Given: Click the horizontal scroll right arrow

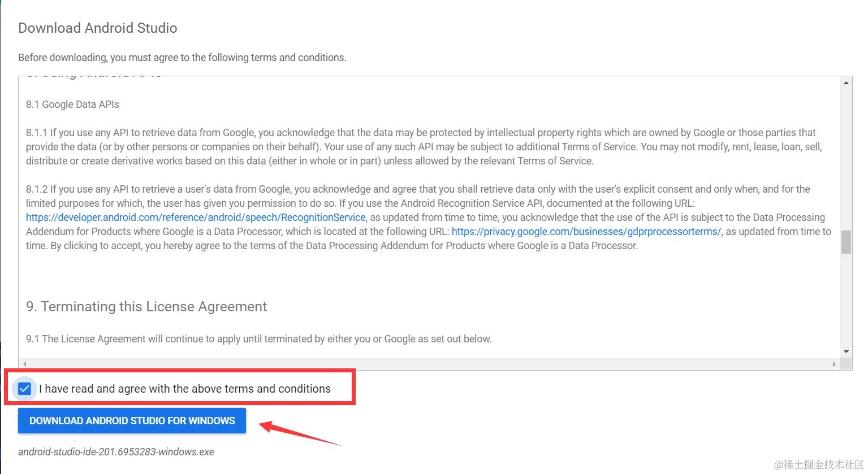Looking at the screenshot, I should click(834, 364).
